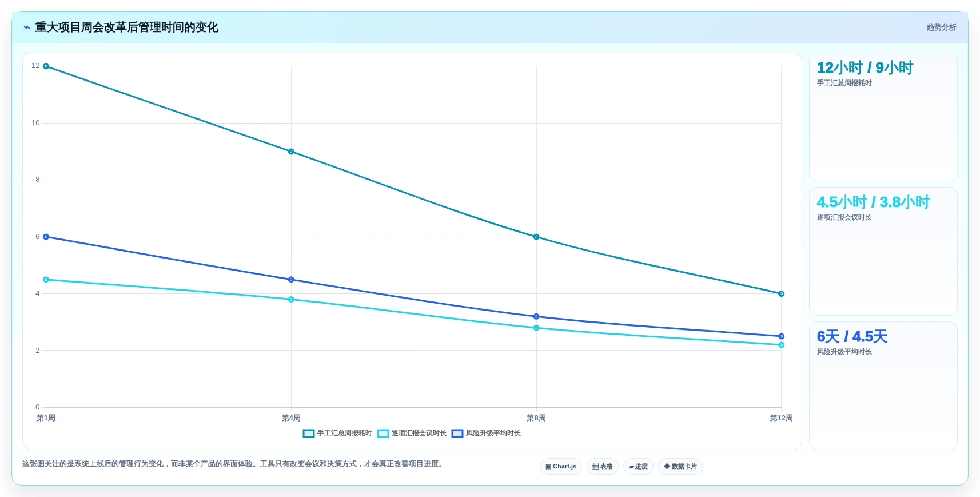Click the y-axis value 4
980x497 pixels.
[x=38, y=293]
